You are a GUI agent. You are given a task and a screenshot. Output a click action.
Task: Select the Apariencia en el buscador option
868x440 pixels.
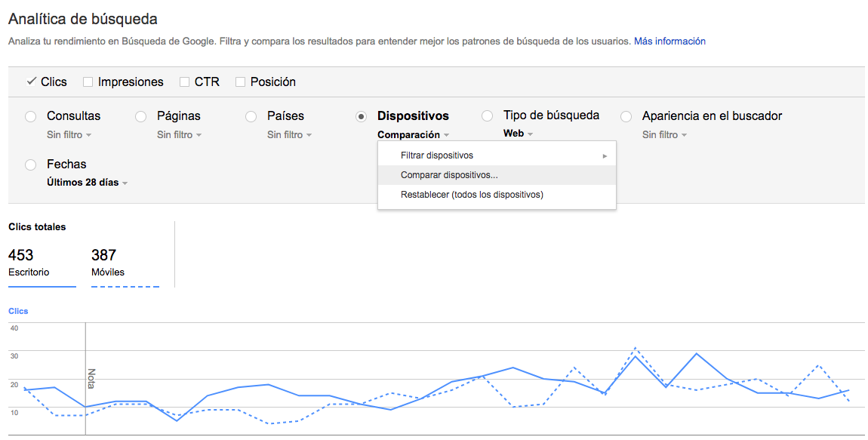(x=626, y=116)
